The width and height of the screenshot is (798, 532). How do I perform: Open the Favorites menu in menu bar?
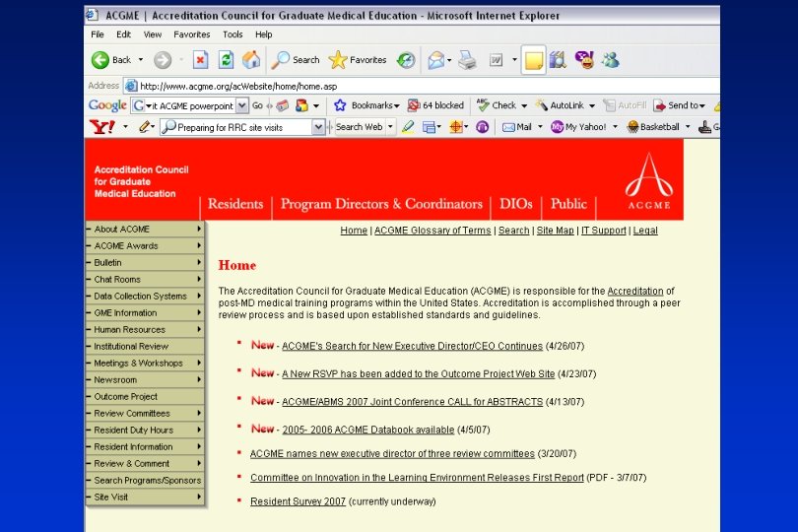pyautogui.click(x=192, y=34)
